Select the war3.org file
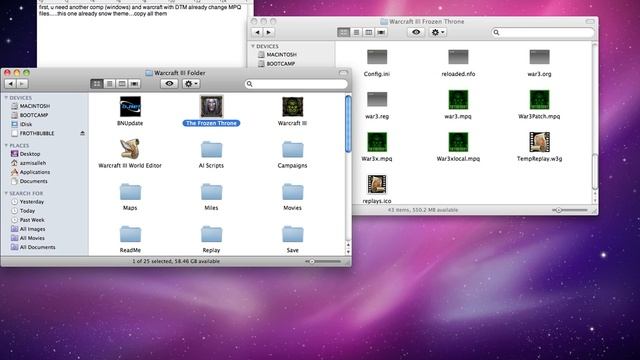 tap(539, 57)
